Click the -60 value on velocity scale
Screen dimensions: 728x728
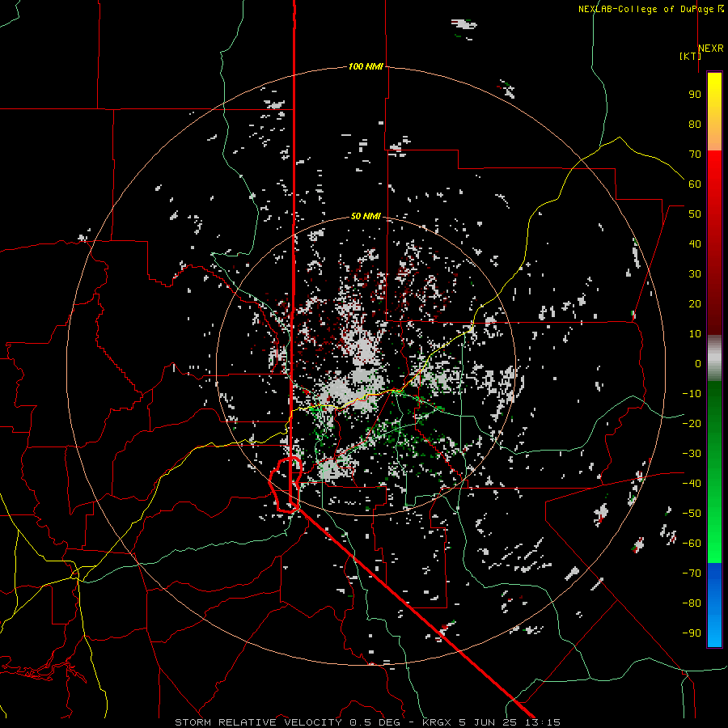pos(692,544)
